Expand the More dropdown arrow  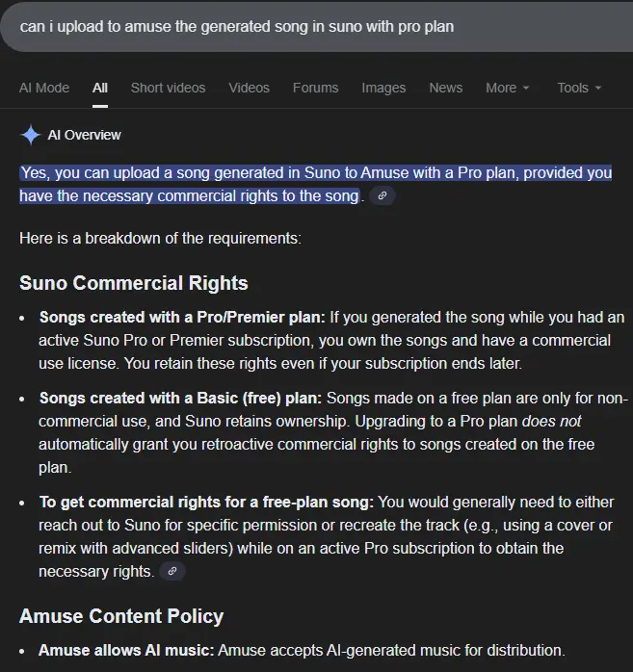(526, 88)
